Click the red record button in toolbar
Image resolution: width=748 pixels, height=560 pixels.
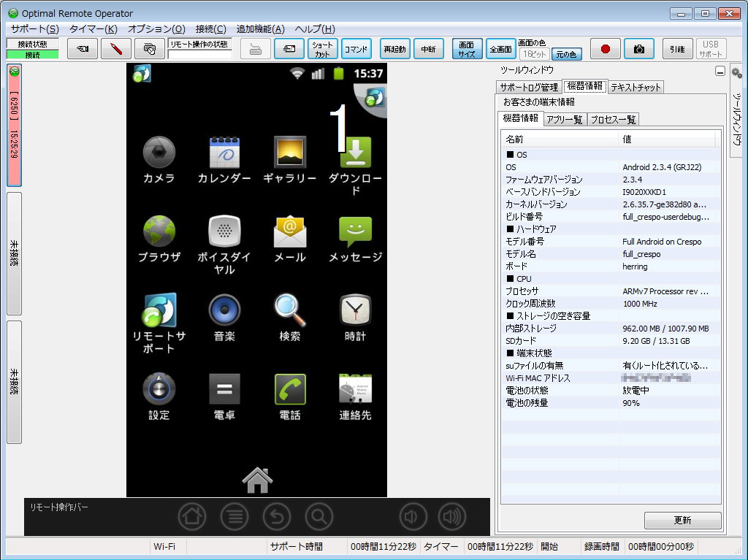coord(605,49)
